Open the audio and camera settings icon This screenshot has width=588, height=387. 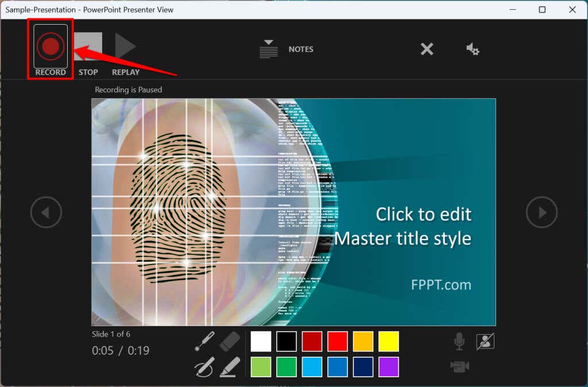click(x=473, y=49)
